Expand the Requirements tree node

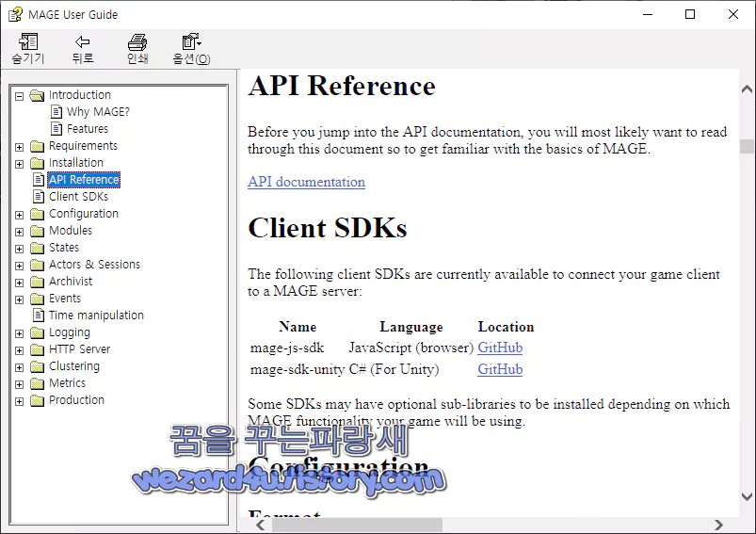point(19,147)
